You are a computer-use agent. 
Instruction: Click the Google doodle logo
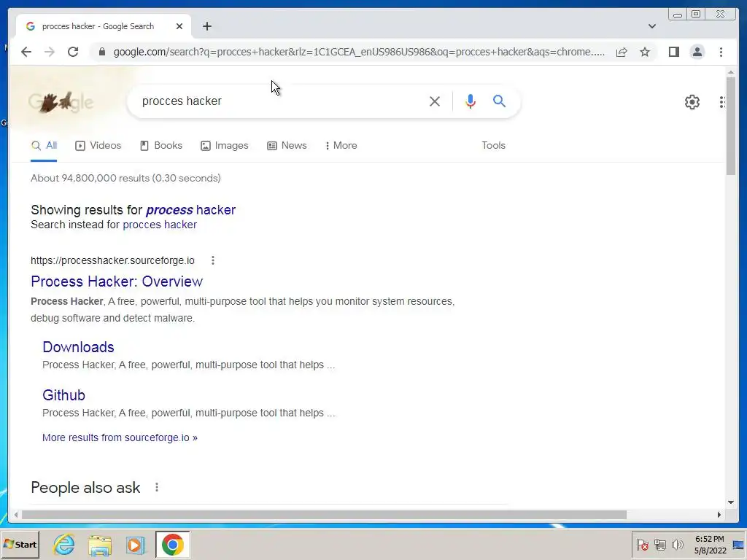tap(61, 101)
